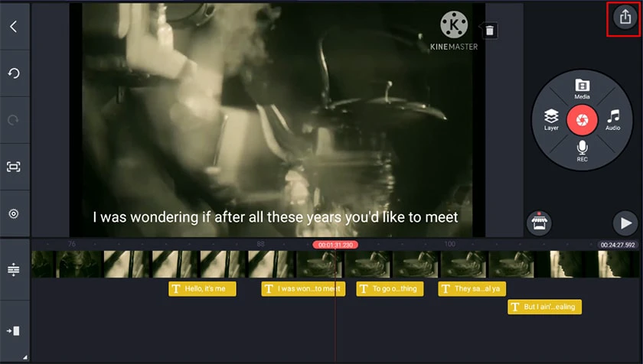Play the video preview
Image resolution: width=643 pixels, height=364 pixels.
coord(625,223)
